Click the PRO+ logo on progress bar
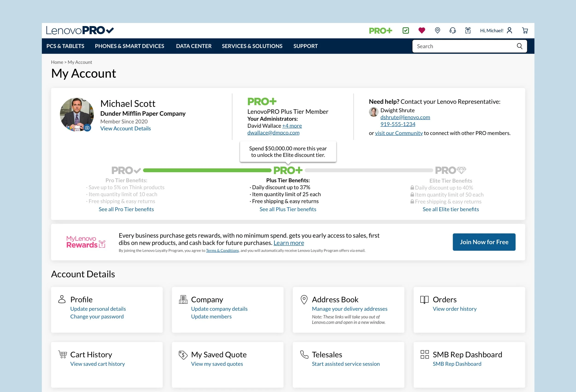This screenshot has width=576, height=392. click(x=288, y=170)
